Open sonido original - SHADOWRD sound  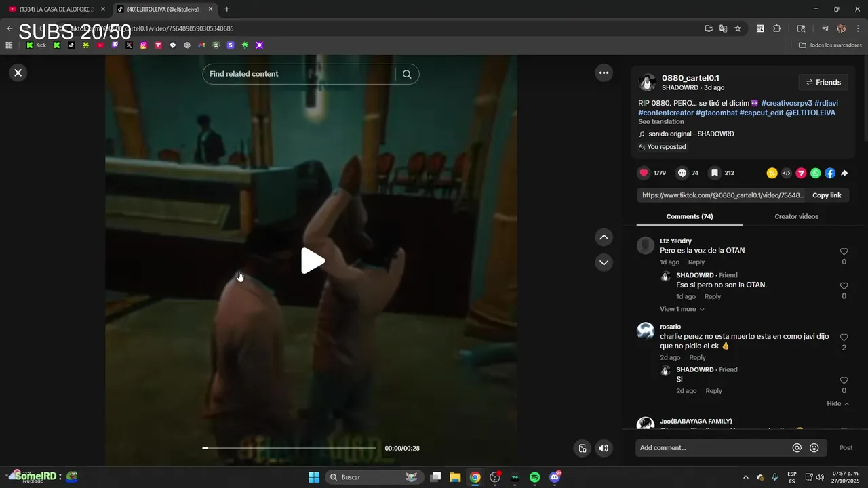point(691,134)
